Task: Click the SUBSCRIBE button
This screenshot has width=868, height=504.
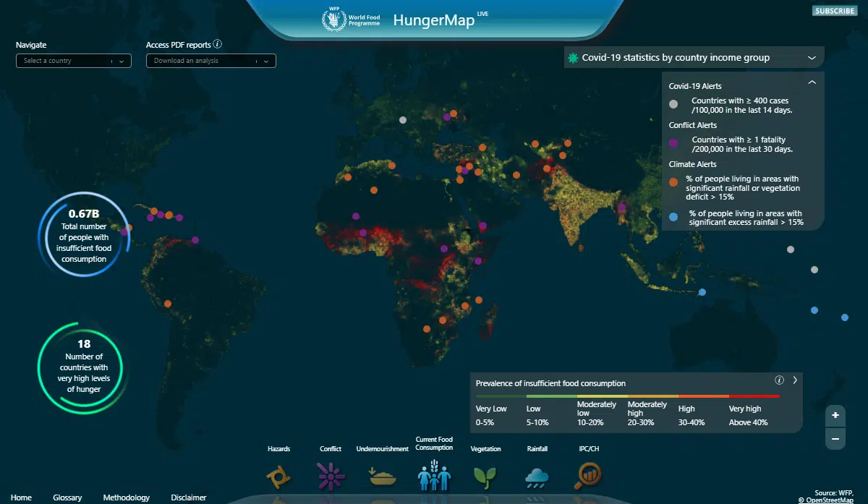Action: [x=835, y=10]
